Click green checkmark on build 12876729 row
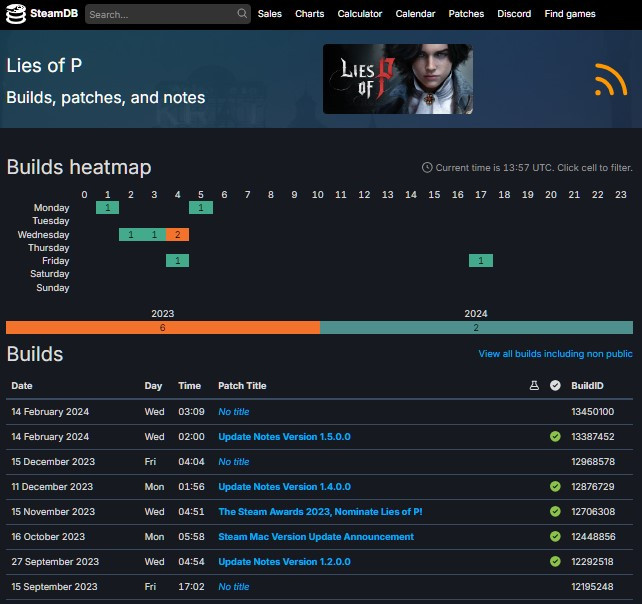This screenshot has width=642, height=604. (x=555, y=487)
